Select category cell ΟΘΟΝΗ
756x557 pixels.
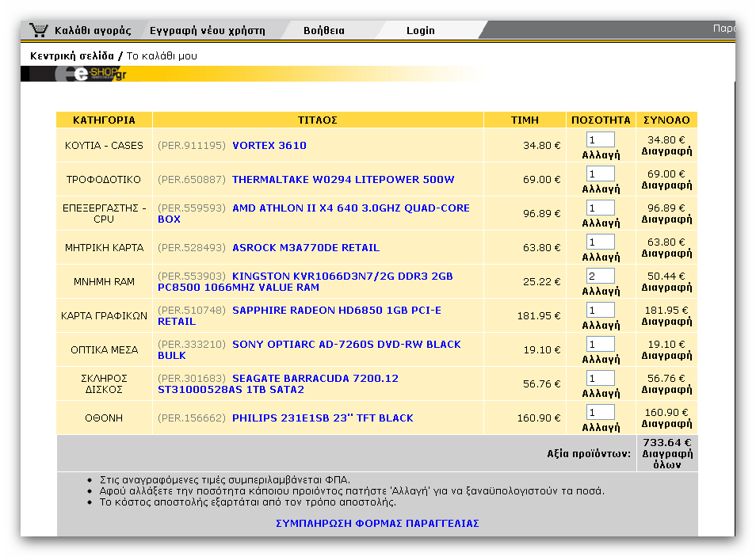coord(104,418)
